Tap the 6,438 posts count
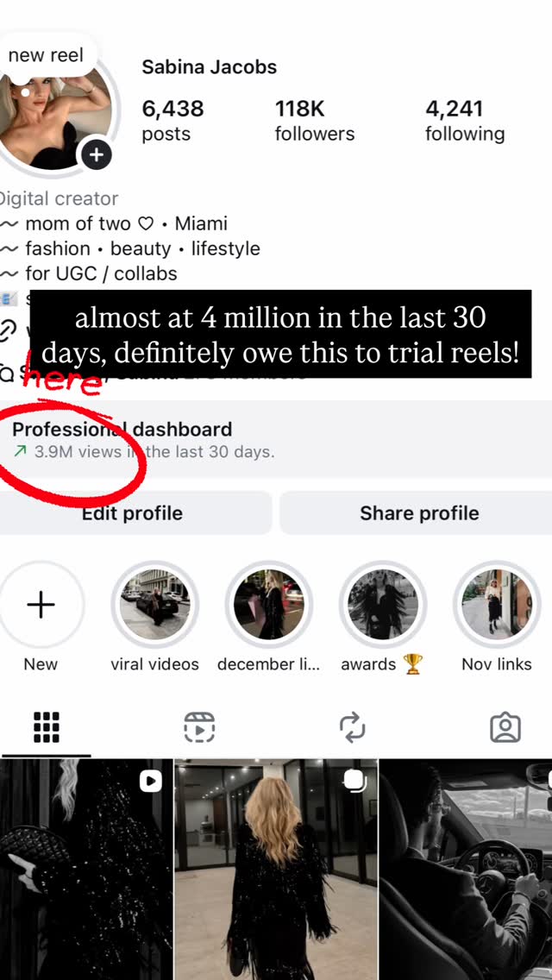Image resolution: width=552 pixels, height=980 pixels. [172, 120]
